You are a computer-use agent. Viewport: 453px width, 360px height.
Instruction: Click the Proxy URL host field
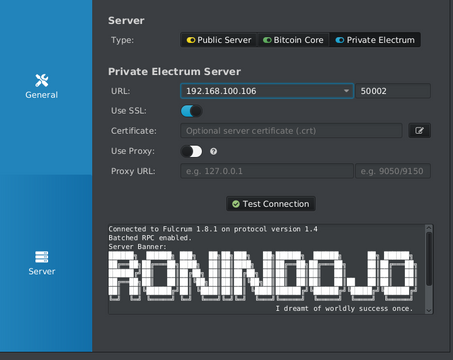pos(267,171)
